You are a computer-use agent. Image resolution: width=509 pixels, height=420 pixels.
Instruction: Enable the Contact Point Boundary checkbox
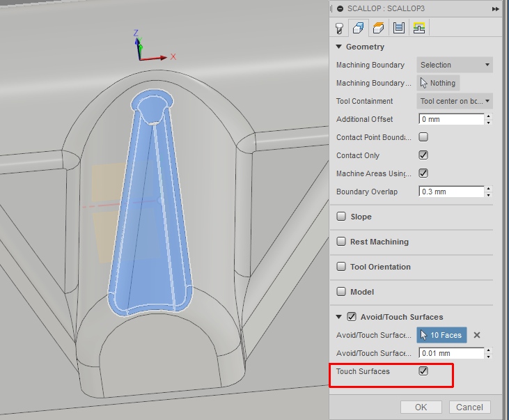(423, 137)
